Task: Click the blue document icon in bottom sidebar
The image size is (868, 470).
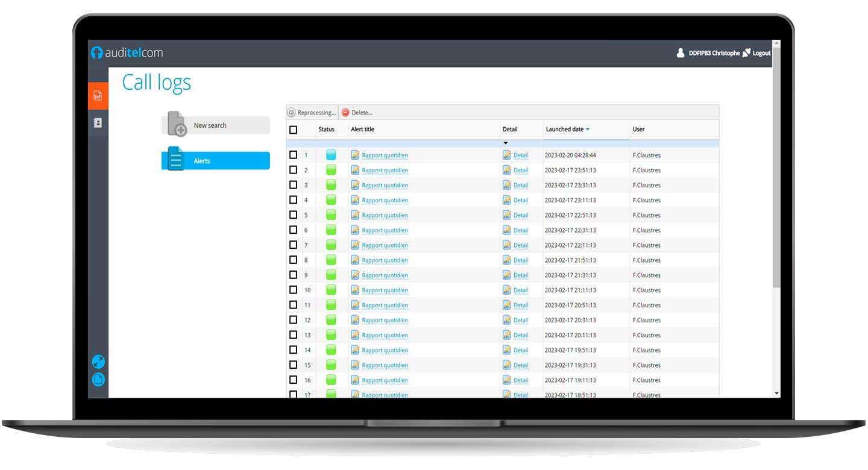Action: (x=98, y=380)
